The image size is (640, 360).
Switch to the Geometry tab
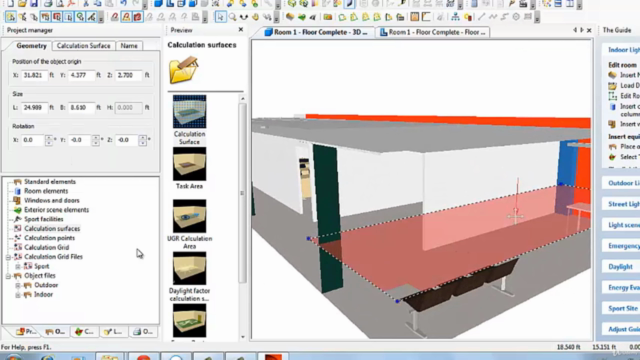pos(31,46)
